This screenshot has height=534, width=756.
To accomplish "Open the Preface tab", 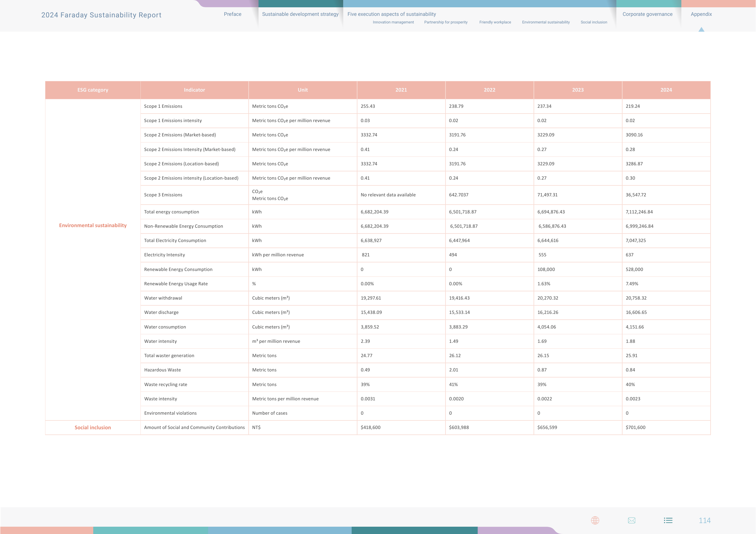I will pyautogui.click(x=232, y=14).
